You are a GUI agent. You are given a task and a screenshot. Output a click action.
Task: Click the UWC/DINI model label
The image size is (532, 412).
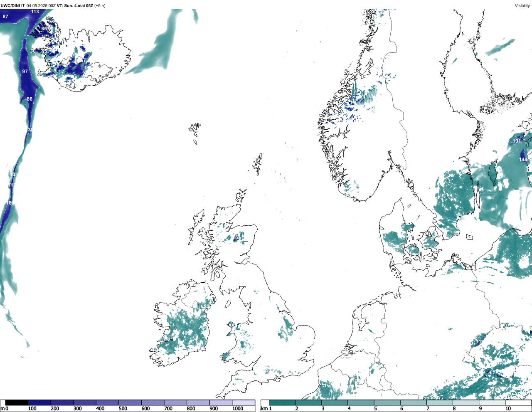point(10,5)
